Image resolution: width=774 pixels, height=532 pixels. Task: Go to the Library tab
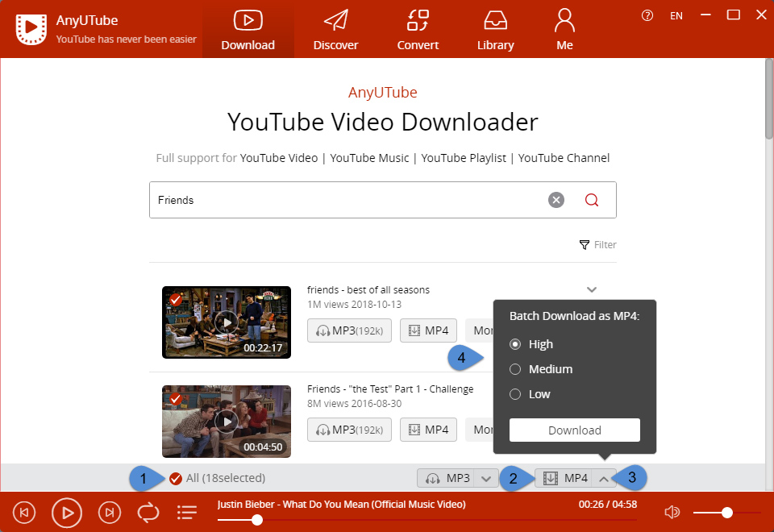click(x=496, y=30)
